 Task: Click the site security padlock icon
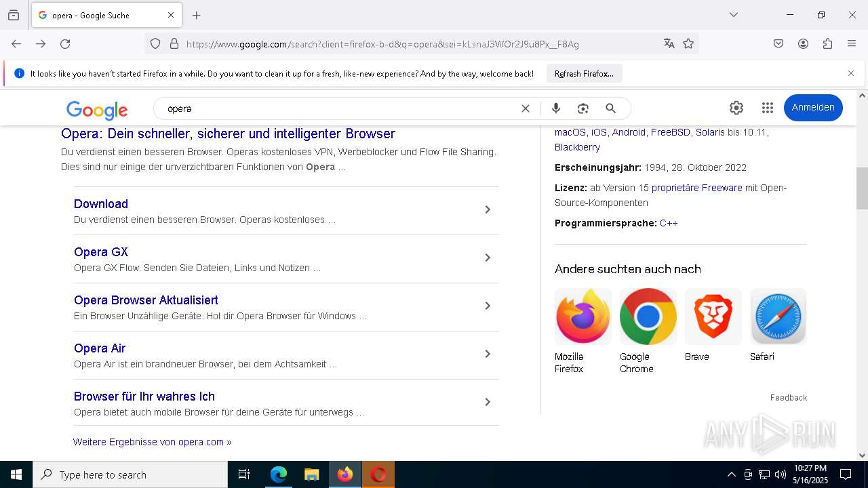coord(174,44)
